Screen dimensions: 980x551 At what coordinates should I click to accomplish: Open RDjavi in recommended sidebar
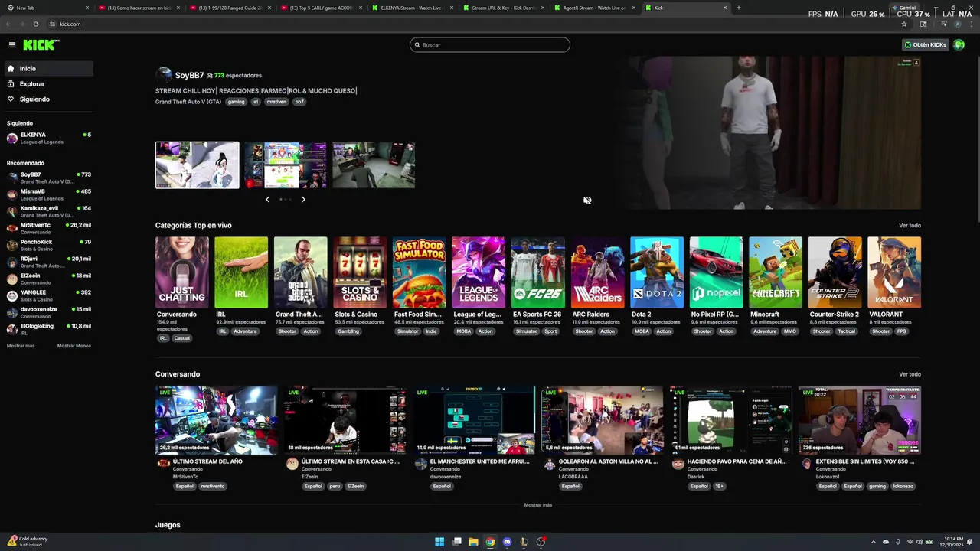tap(49, 262)
